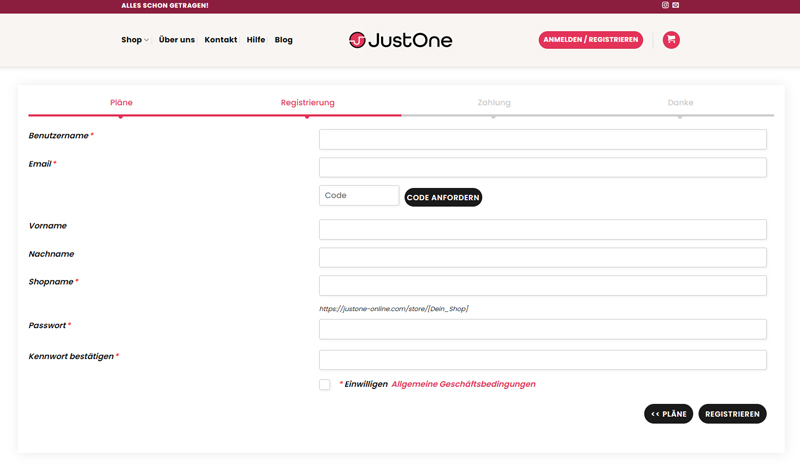Select the Registrierung step tab
The height and width of the screenshot is (466, 800).
[307, 103]
